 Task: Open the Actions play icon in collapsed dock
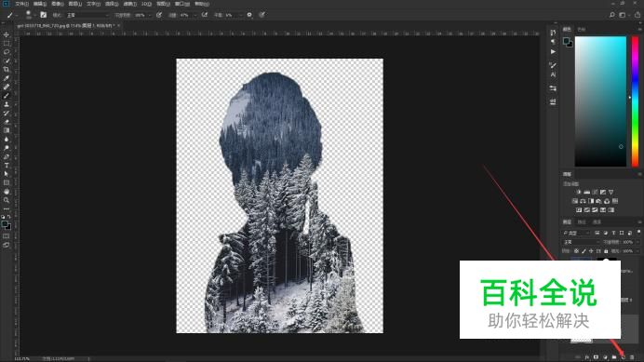pos(553,52)
